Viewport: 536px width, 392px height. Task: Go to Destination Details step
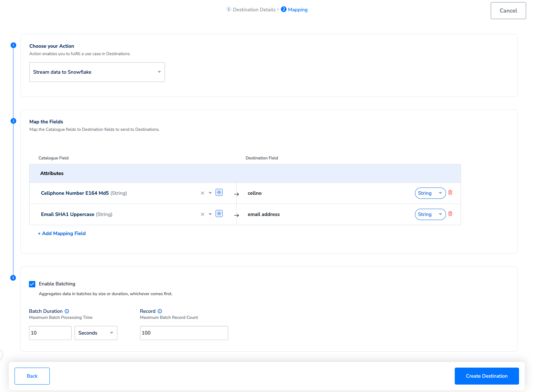pos(254,10)
